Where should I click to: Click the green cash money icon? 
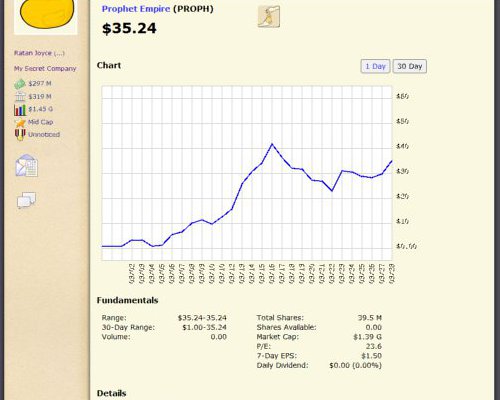(x=20, y=84)
